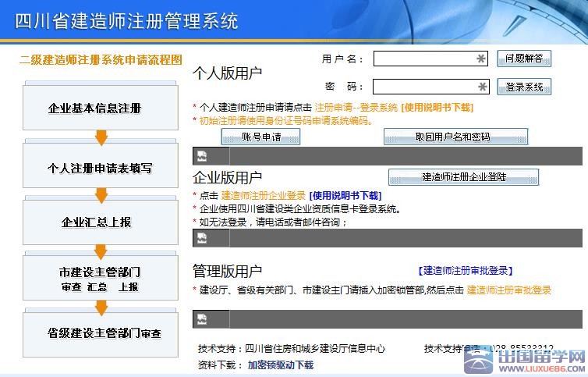Screen dimensions: 588x377
Task: Open the blue 【建造师注册审批登录】 link
Action: 466,270
